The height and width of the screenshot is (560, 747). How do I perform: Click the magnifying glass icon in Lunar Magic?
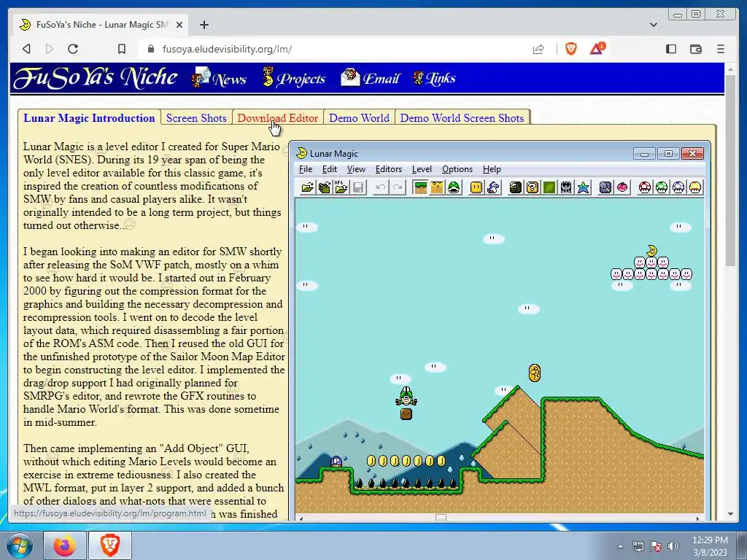coord(605,187)
